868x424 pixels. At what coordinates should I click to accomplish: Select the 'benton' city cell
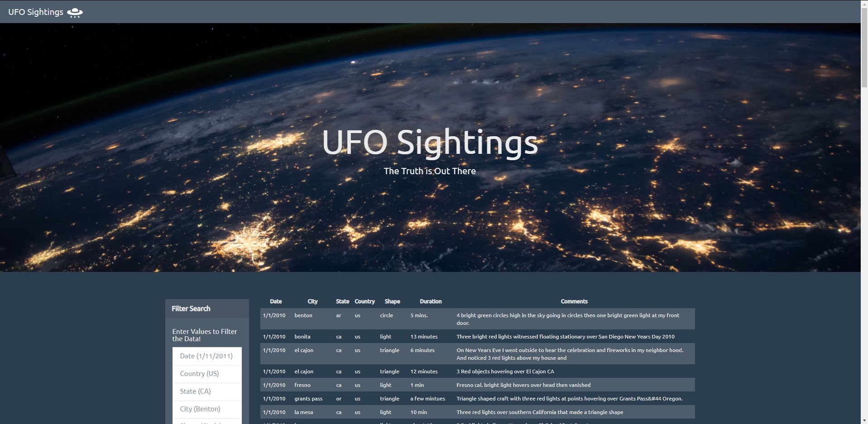(x=303, y=315)
